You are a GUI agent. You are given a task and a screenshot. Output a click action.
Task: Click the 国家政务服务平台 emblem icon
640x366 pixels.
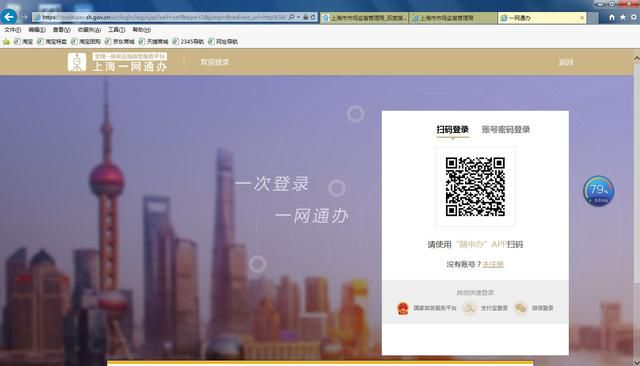(x=403, y=308)
